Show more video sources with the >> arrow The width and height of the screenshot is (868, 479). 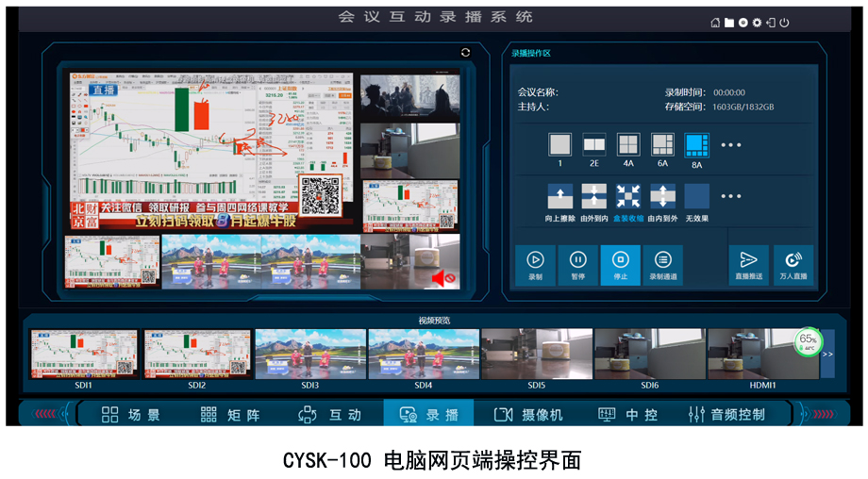coord(827,354)
